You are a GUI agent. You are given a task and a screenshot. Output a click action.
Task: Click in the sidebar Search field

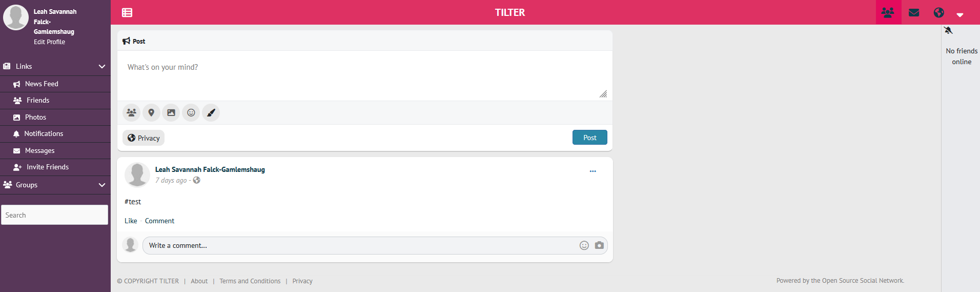point(54,215)
